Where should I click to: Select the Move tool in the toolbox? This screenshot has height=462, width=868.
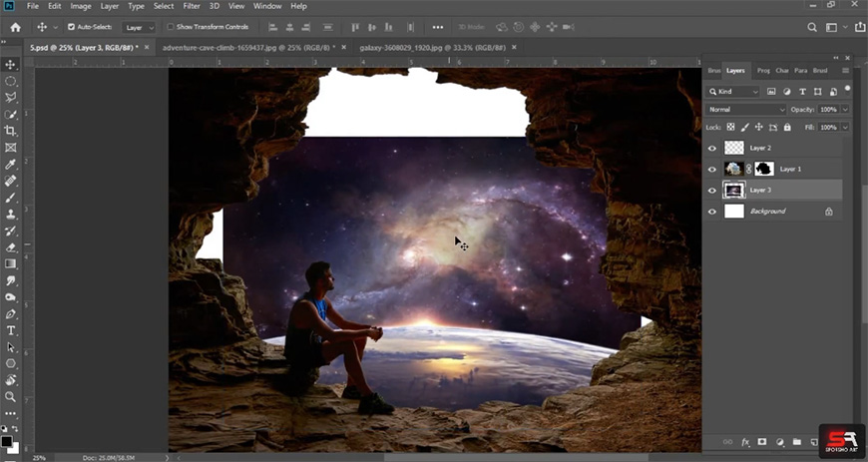10,64
